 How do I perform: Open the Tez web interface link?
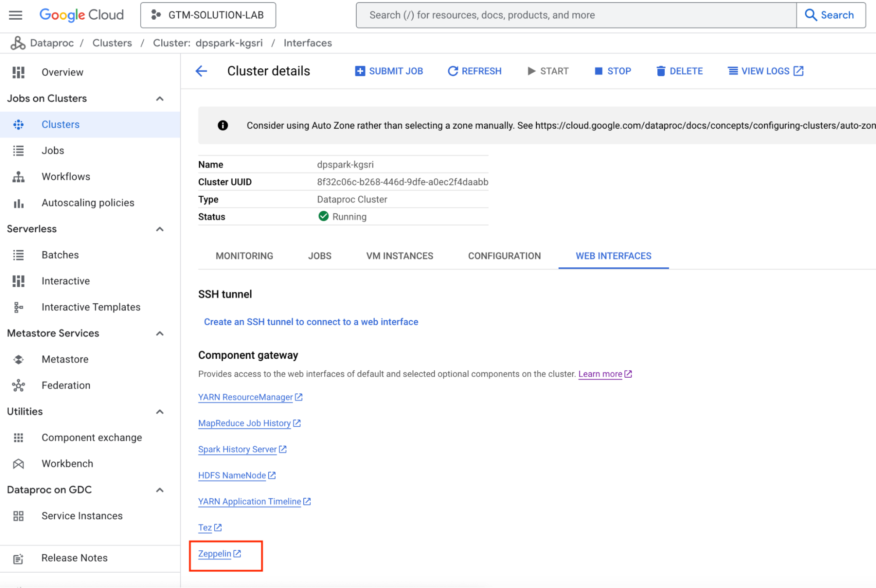[x=205, y=528]
